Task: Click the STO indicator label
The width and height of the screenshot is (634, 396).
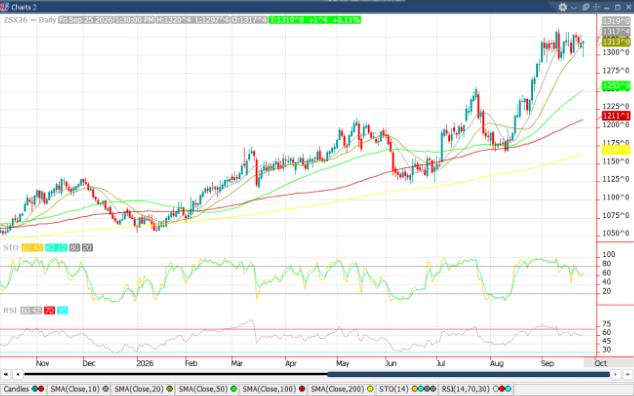Action: pos(11,248)
